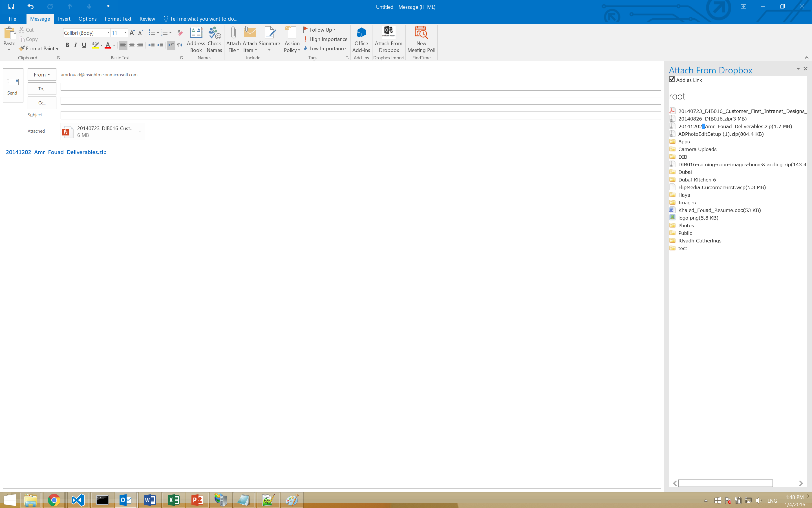Toggle Italic formatting
Image resolution: width=812 pixels, height=508 pixels.
click(76, 45)
